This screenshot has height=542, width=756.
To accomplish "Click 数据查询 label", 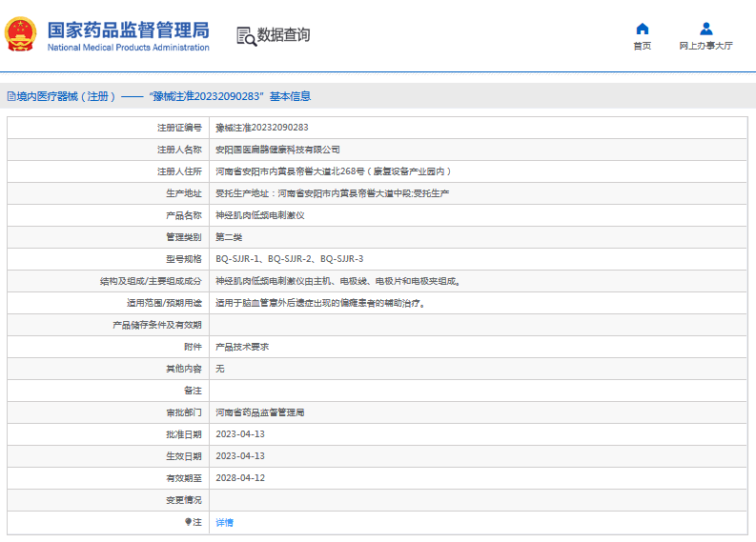I will click(x=283, y=35).
